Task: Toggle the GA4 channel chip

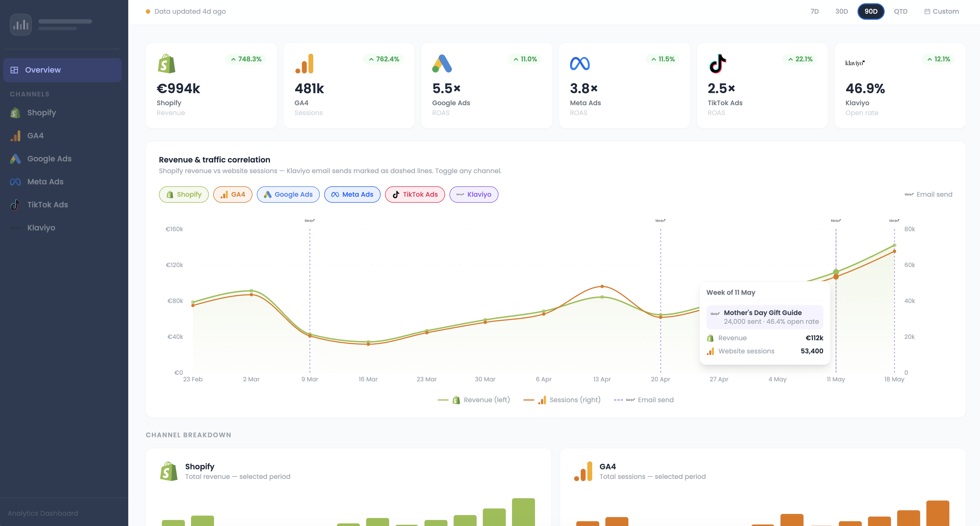Action: [233, 194]
